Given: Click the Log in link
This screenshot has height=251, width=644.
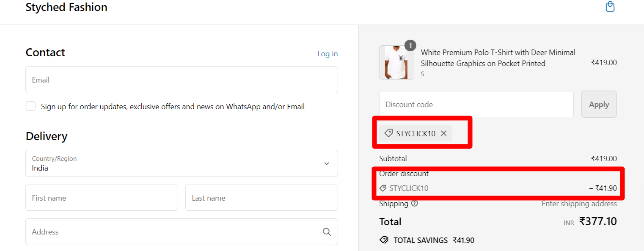Looking at the screenshot, I should coord(328,54).
